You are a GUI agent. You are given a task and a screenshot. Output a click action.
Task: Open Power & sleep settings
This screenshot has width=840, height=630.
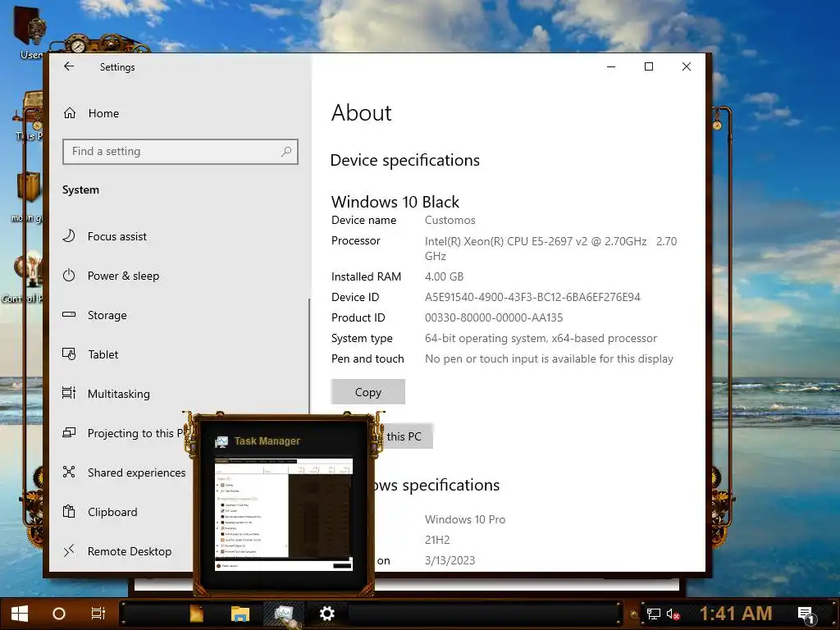pos(123,276)
